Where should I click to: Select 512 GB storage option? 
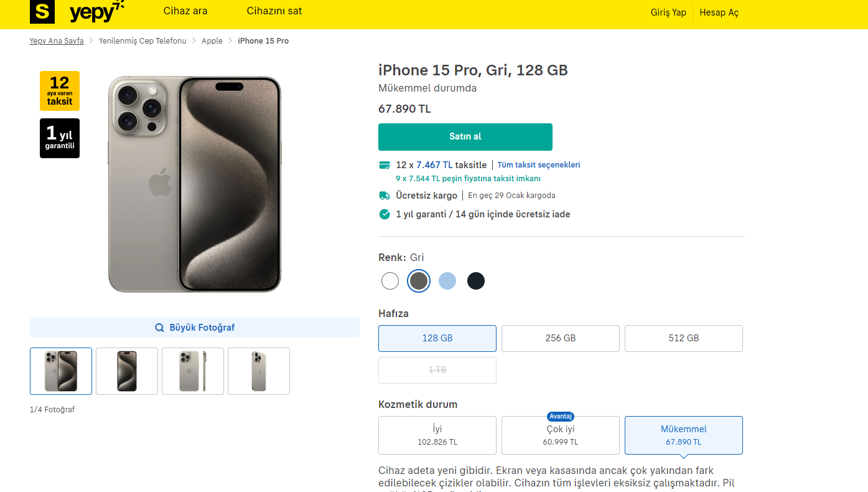pos(684,338)
